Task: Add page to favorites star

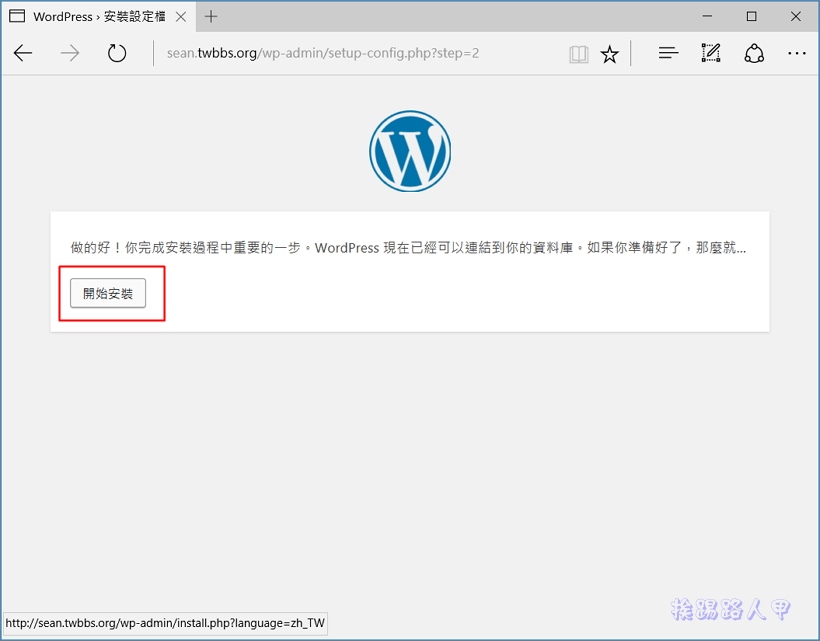Action: click(609, 54)
